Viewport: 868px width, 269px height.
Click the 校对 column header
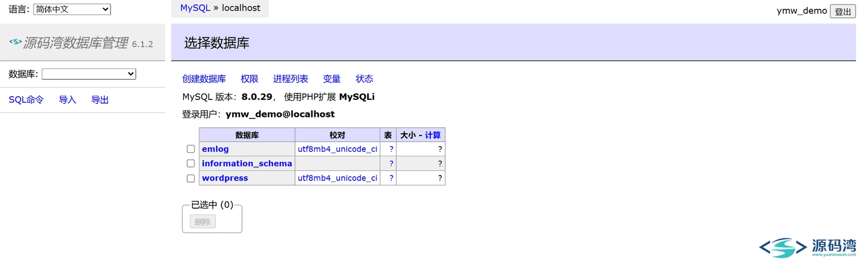(x=337, y=135)
